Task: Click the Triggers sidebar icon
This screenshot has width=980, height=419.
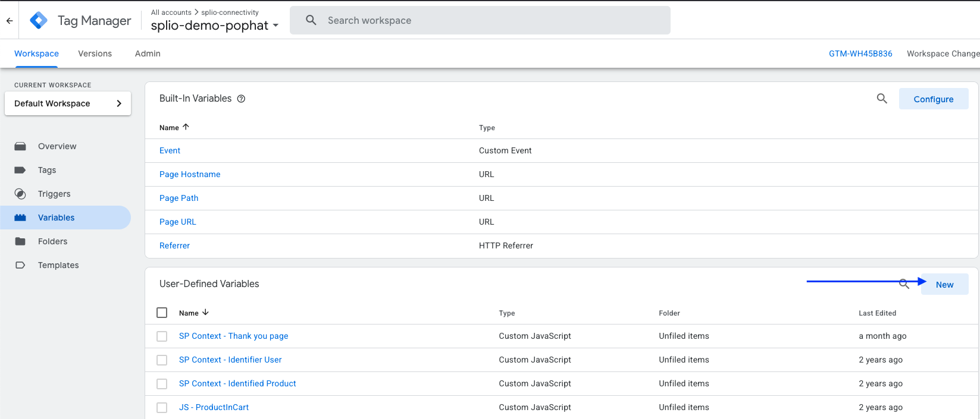Action: point(20,194)
